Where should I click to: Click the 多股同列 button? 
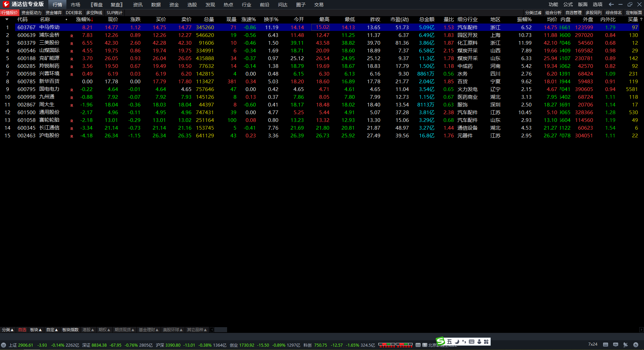(x=594, y=12)
